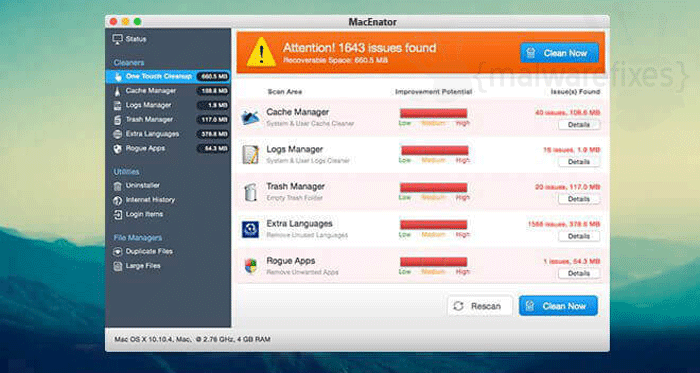700x373 pixels.
Task: Open the Status monitor icon in sidebar
Action: (117, 39)
